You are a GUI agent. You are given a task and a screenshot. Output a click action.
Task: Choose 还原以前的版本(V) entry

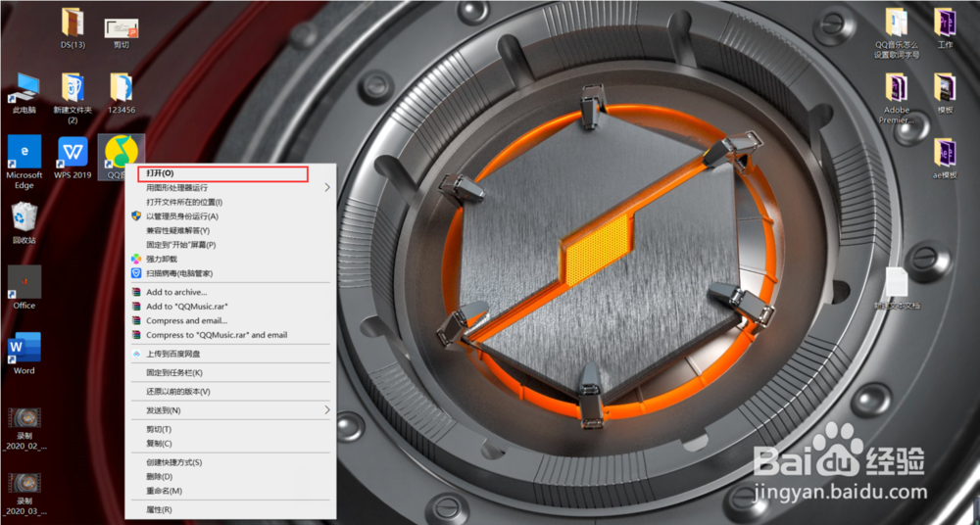point(230,391)
